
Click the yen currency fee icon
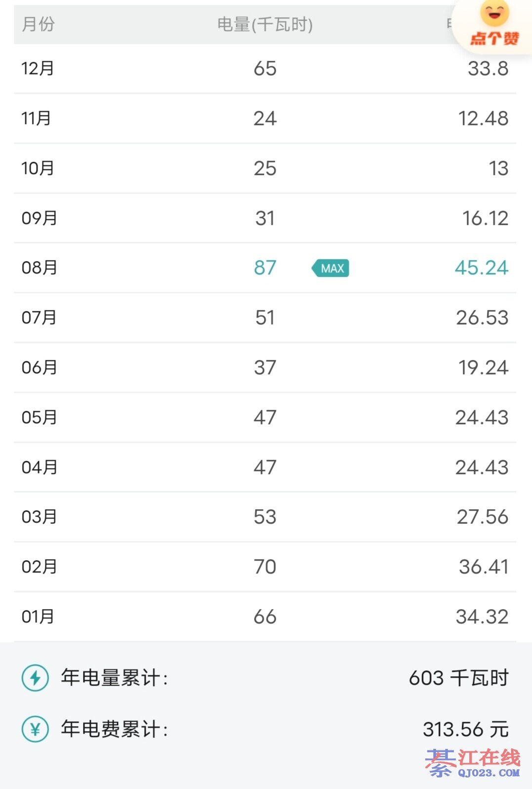pyautogui.click(x=35, y=729)
